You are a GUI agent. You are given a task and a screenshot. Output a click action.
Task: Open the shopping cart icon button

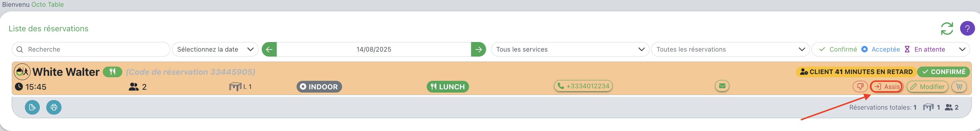(959, 87)
